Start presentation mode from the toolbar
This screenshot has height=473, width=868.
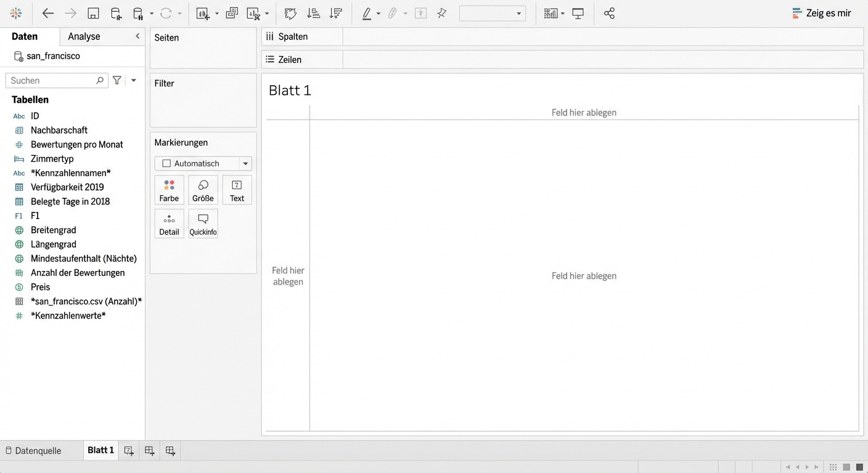click(x=578, y=14)
